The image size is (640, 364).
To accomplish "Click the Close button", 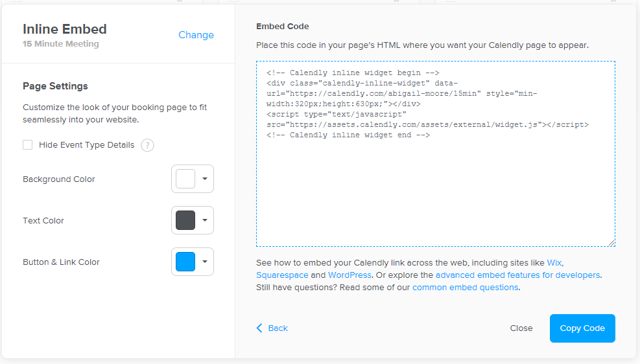I will click(x=521, y=328).
